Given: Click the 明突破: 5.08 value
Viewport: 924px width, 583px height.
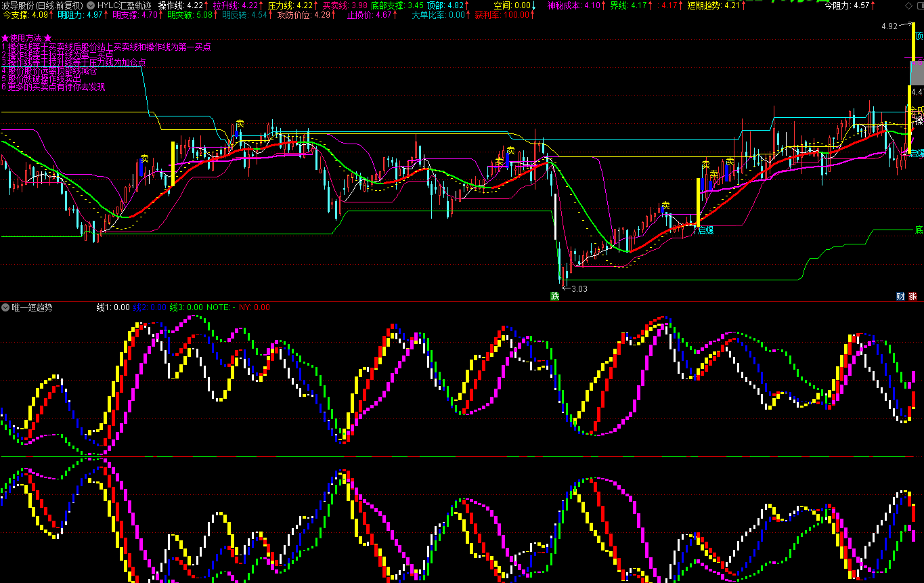Looking at the screenshot, I should pos(192,14).
